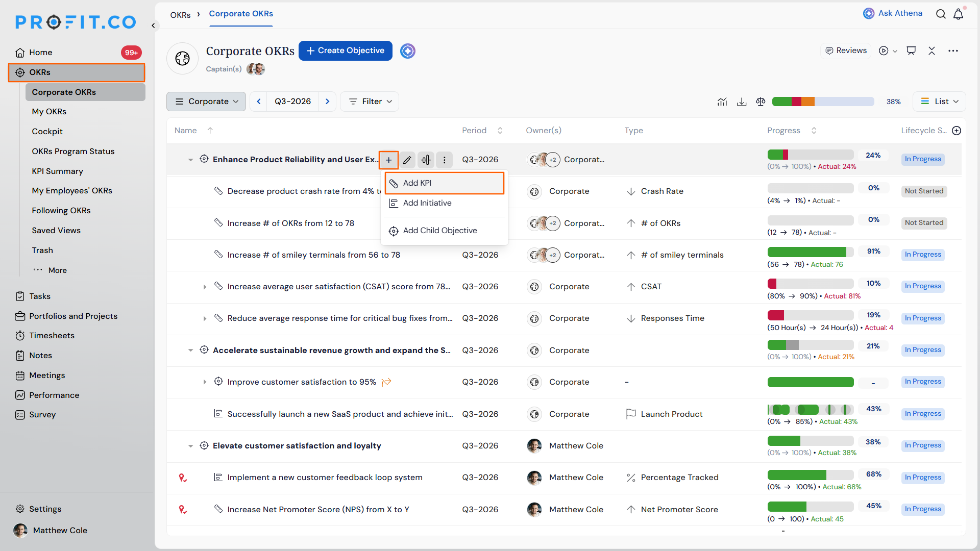This screenshot has height=551, width=980.
Task: Click progress bar of Launch Product row
Action: pos(810,410)
